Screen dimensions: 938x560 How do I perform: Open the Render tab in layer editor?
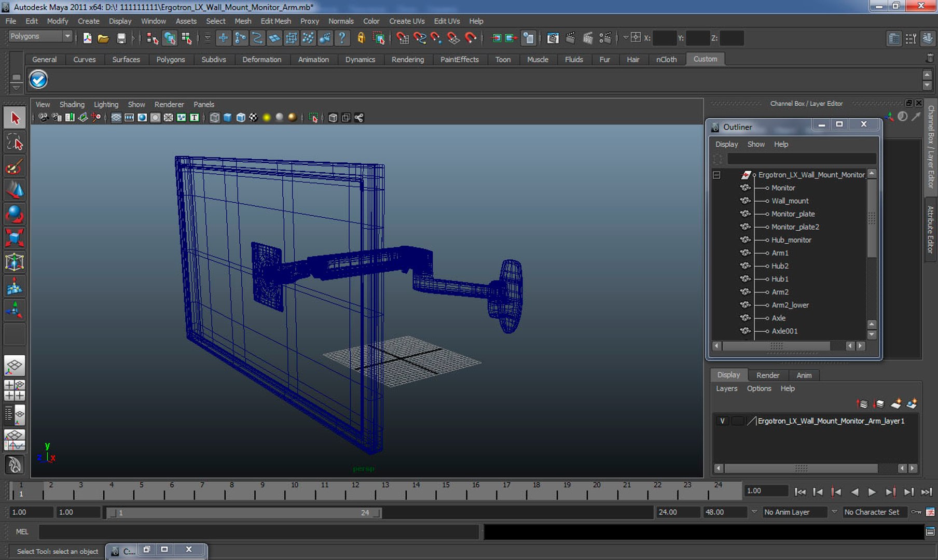click(x=767, y=375)
